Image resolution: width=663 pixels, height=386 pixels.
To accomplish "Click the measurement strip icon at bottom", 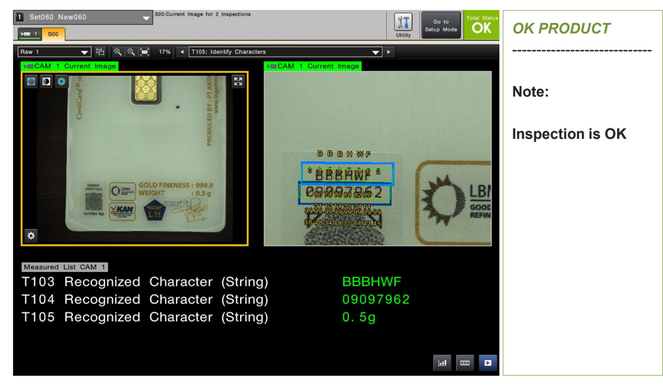I will pos(465,363).
